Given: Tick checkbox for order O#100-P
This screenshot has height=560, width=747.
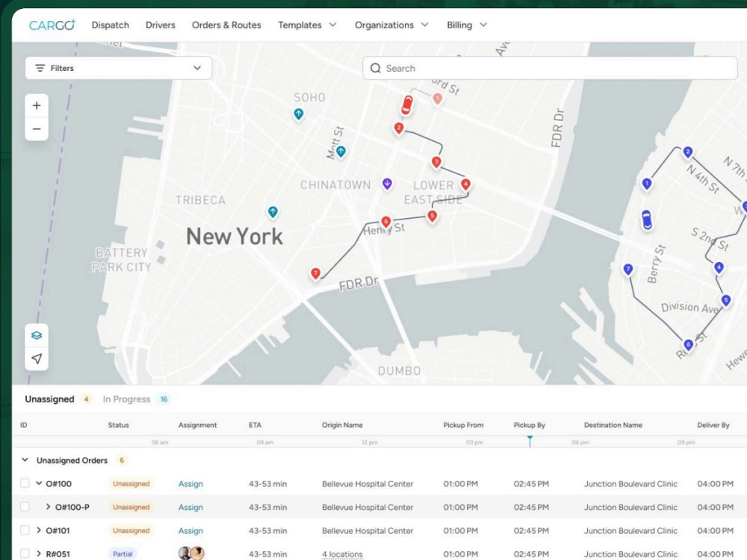Looking at the screenshot, I should [x=25, y=507].
